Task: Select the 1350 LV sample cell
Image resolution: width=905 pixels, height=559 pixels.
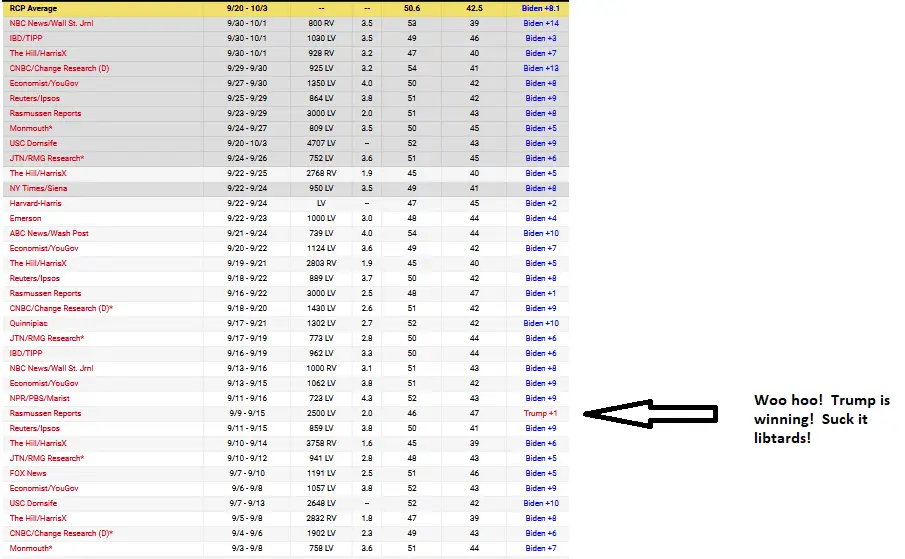Action: [321, 83]
